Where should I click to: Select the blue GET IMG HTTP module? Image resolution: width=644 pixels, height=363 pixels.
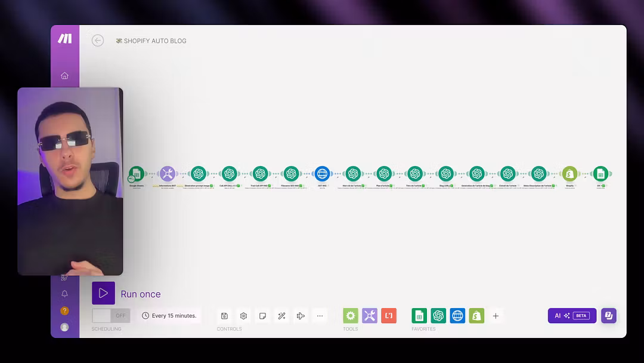pyautogui.click(x=322, y=174)
